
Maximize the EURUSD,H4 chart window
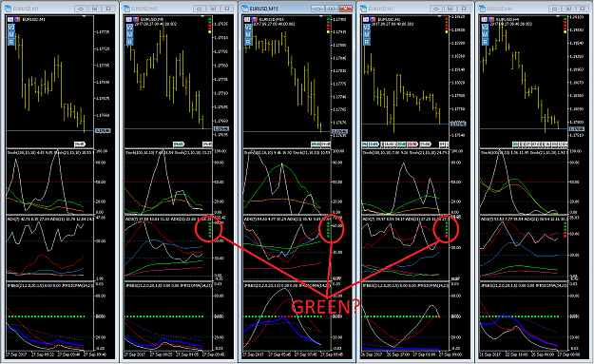coord(568,9)
